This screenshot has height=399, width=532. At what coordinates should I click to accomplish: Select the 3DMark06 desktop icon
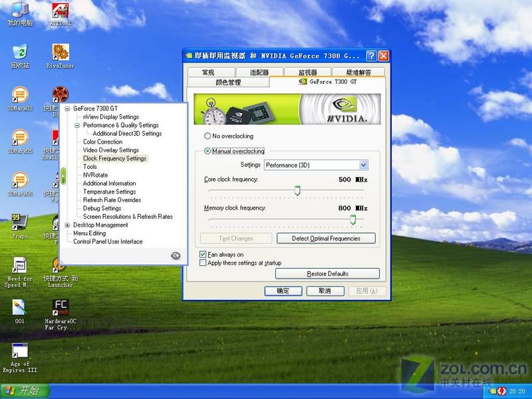pos(20,184)
